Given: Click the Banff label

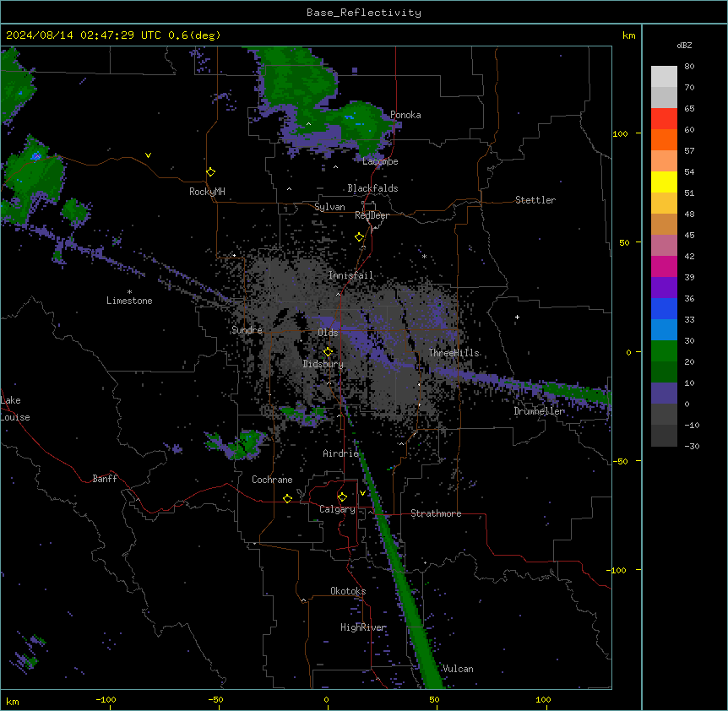Looking at the screenshot, I should point(105,479).
